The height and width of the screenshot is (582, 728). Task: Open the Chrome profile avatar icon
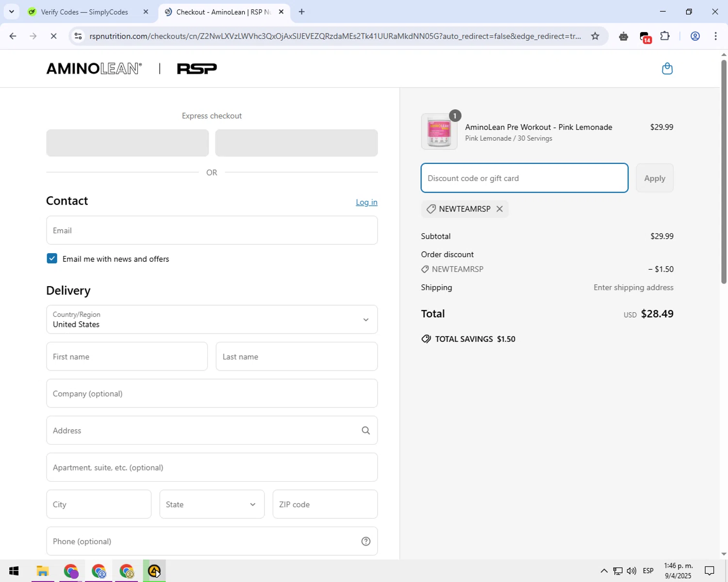[x=695, y=36]
